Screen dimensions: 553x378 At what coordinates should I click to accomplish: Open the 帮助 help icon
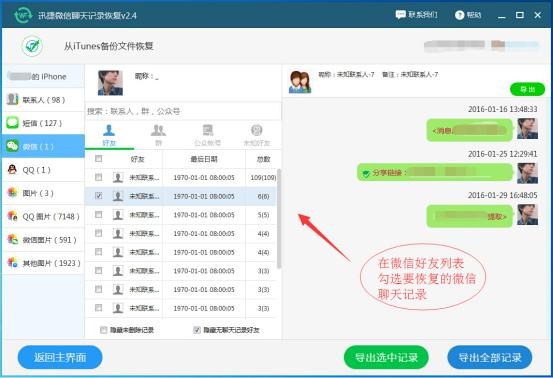(x=459, y=15)
